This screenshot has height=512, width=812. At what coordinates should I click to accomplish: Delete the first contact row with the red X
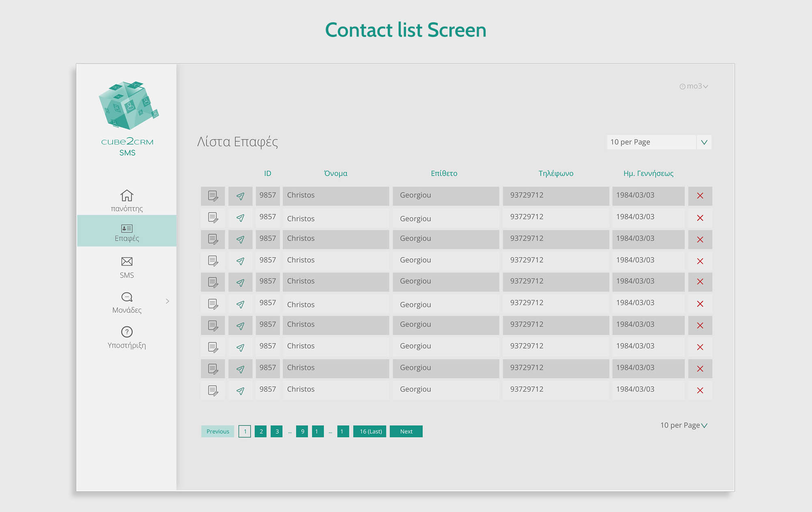700,196
